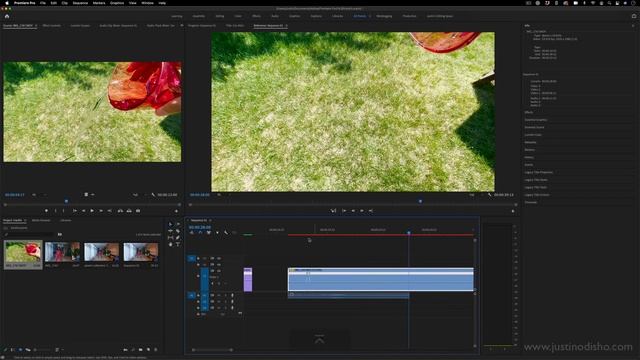Image resolution: width=640 pixels, height=360 pixels.
Task: Switch to the Editing workspace
Action: pos(220,16)
